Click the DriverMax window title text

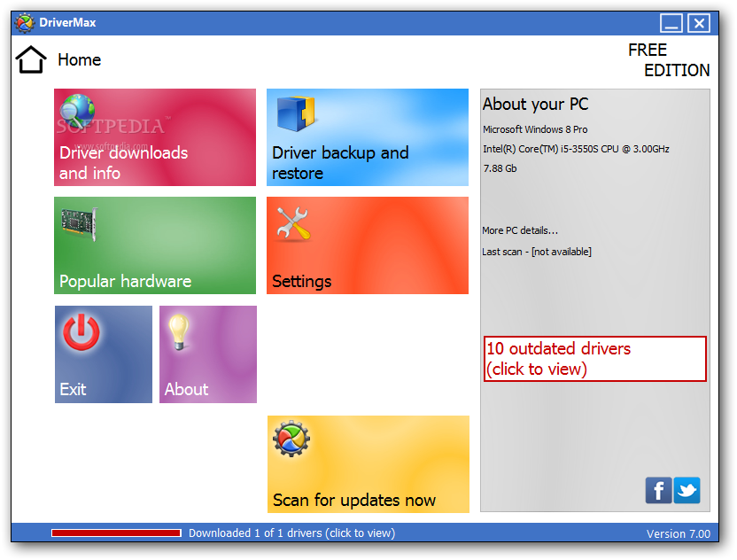pos(67,22)
